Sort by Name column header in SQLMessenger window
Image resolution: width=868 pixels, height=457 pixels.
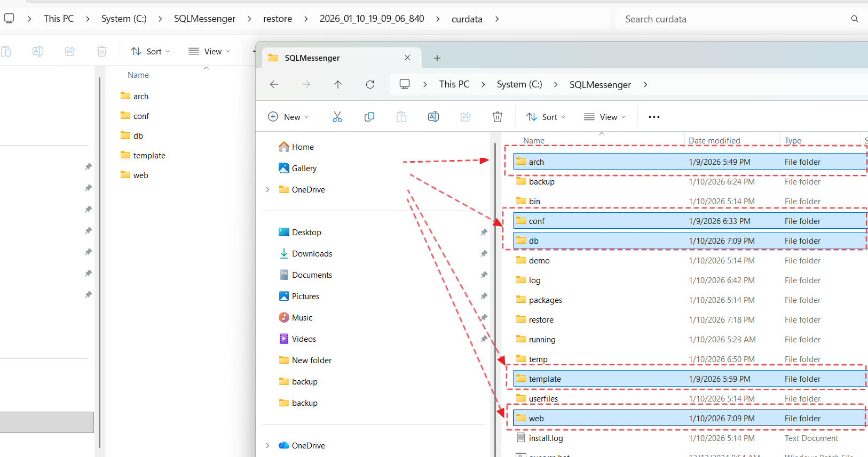click(534, 141)
